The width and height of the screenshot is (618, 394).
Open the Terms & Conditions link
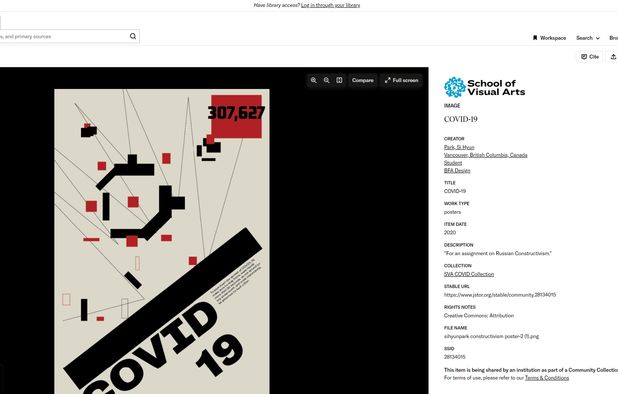[547, 378]
